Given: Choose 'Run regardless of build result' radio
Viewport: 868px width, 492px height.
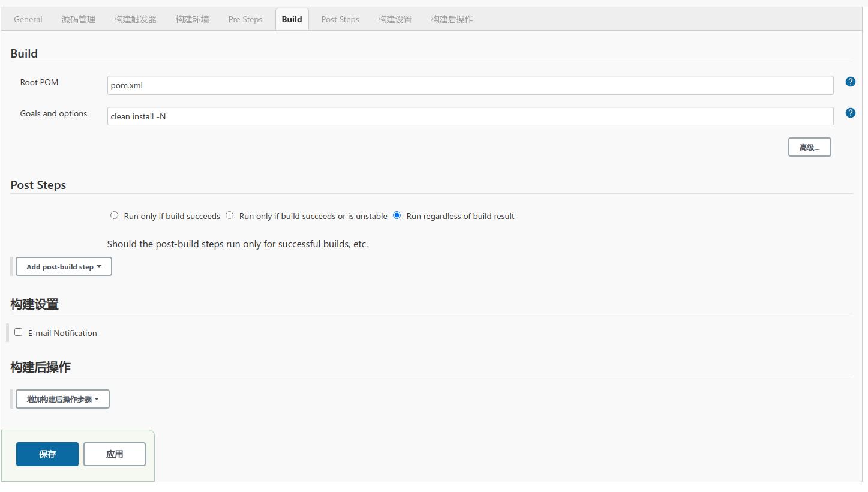Looking at the screenshot, I should tap(397, 215).
